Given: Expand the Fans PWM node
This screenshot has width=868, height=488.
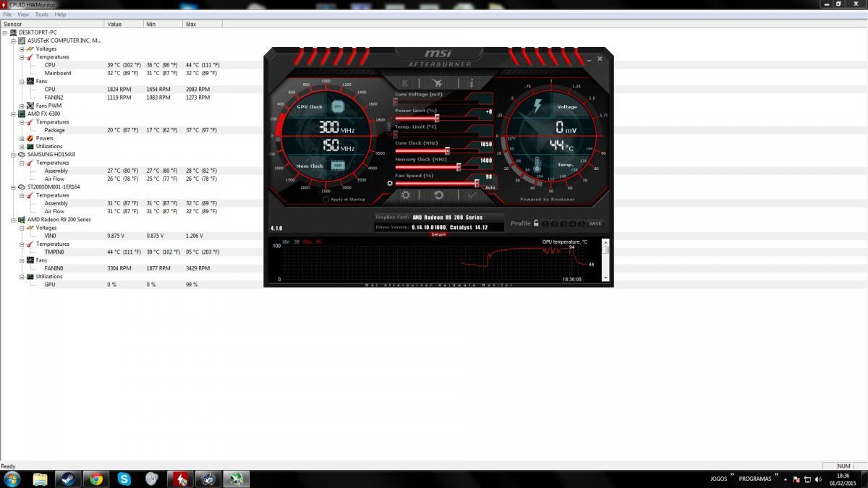Looking at the screenshot, I should [22, 106].
